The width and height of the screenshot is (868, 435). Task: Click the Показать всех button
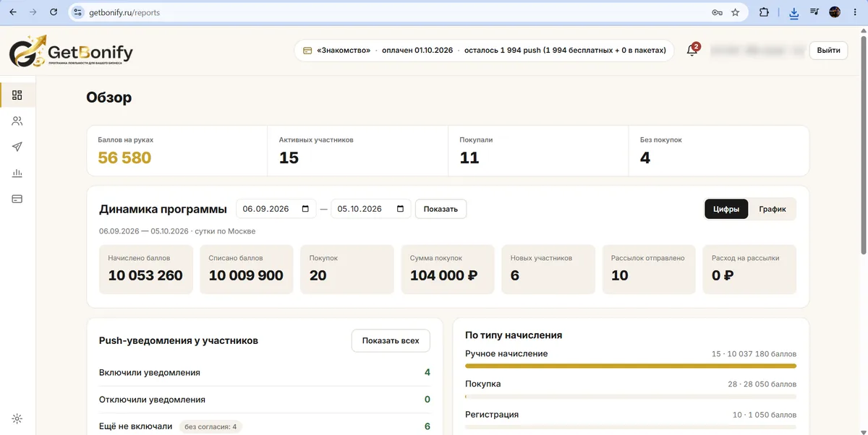(391, 341)
